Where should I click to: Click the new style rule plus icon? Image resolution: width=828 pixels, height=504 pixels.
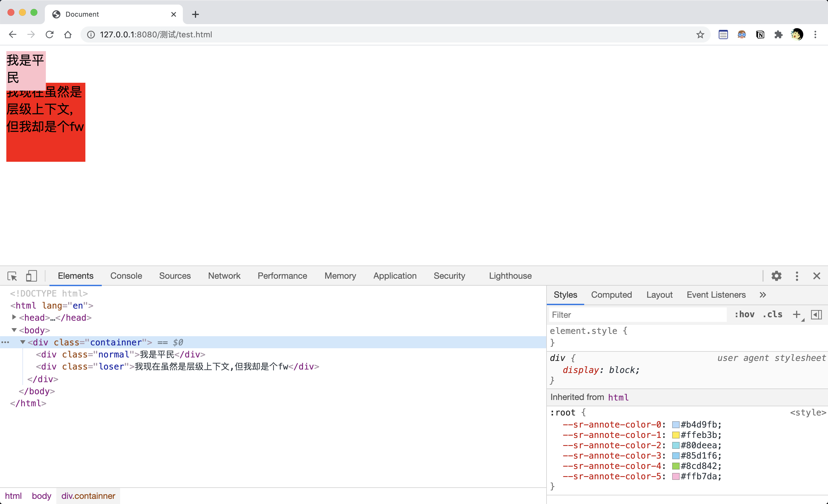[796, 315]
